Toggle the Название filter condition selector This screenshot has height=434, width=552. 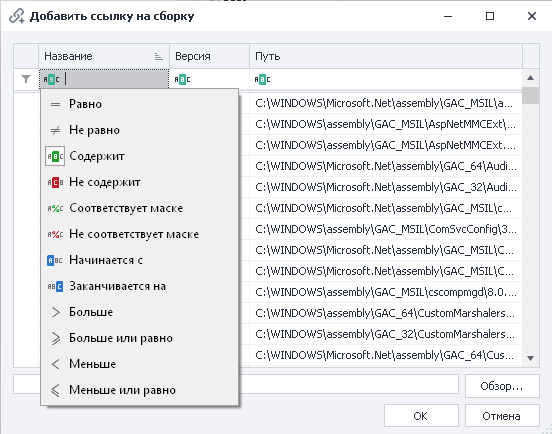(x=51, y=80)
